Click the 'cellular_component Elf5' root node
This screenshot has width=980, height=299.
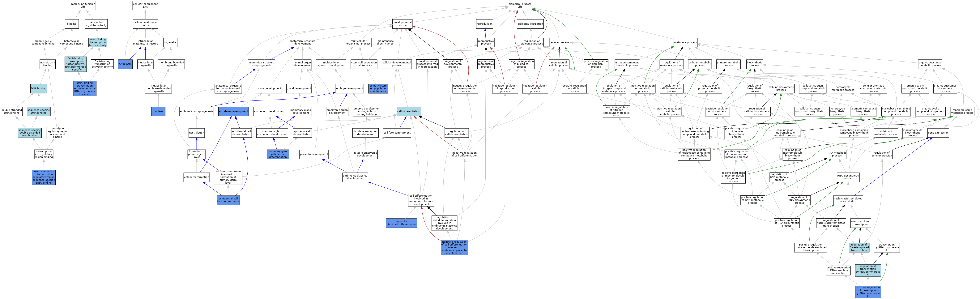pyautogui.click(x=145, y=5)
